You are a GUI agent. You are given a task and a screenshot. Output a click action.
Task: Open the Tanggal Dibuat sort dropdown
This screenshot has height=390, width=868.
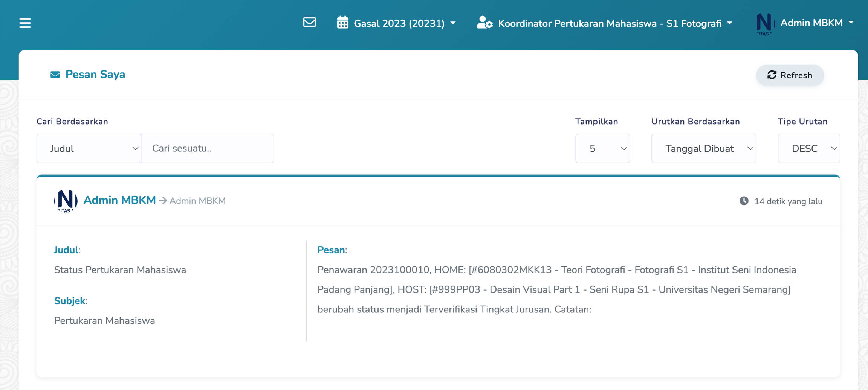pos(703,148)
